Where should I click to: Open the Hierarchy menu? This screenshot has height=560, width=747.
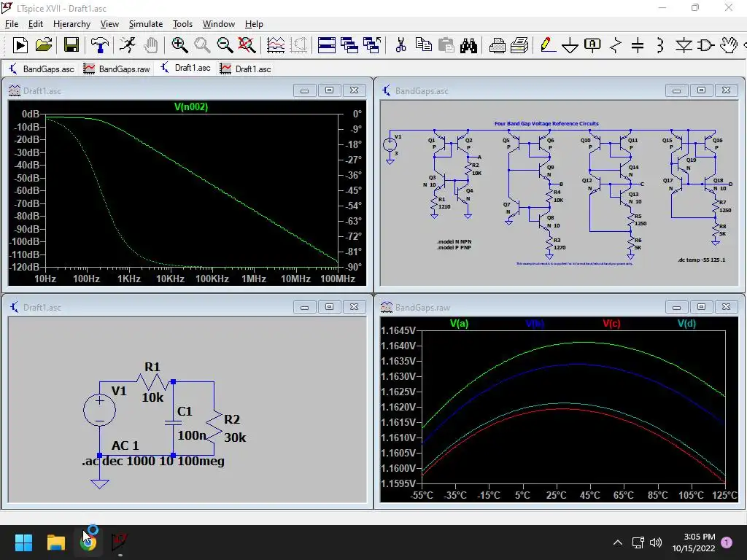[x=71, y=24]
